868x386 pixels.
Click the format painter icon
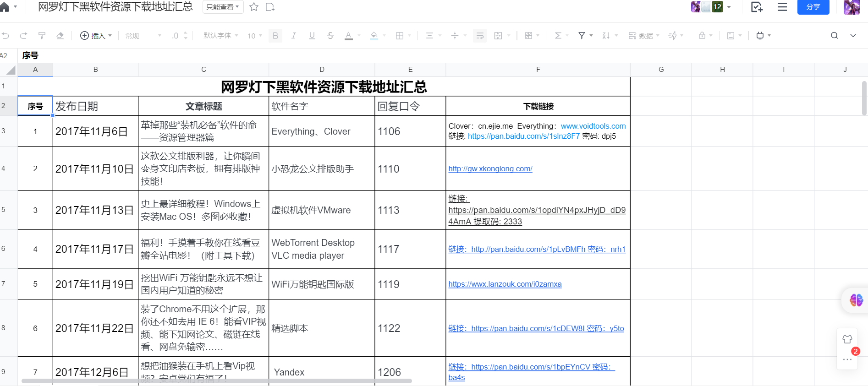[42, 36]
